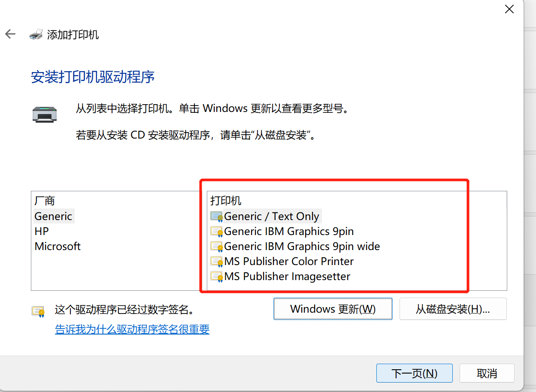Cancel the wizard with 取消
This screenshot has width=536, height=392.
pyautogui.click(x=487, y=373)
